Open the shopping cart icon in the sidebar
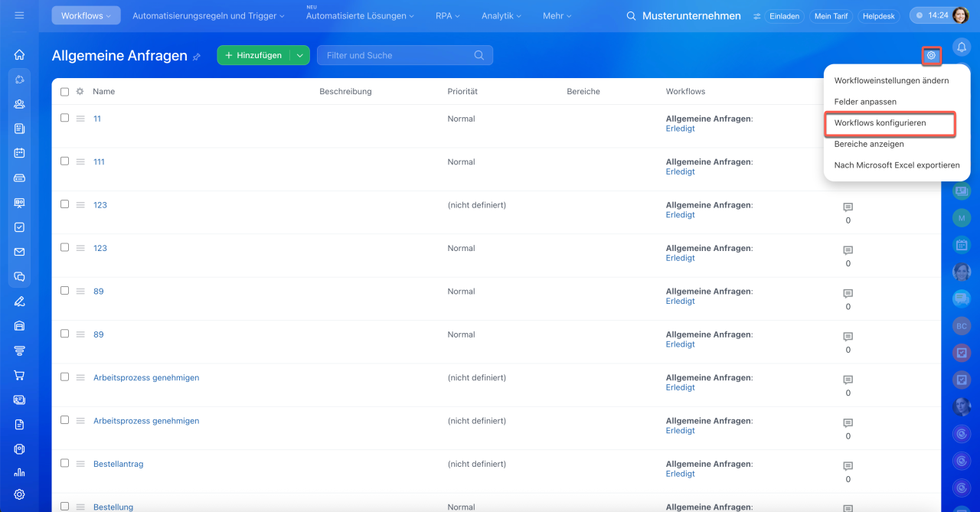Screen dimensions: 980x512 coord(19,375)
